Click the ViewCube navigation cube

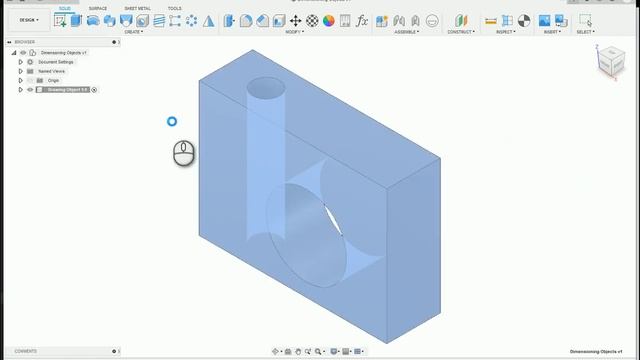[x=611, y=61]
